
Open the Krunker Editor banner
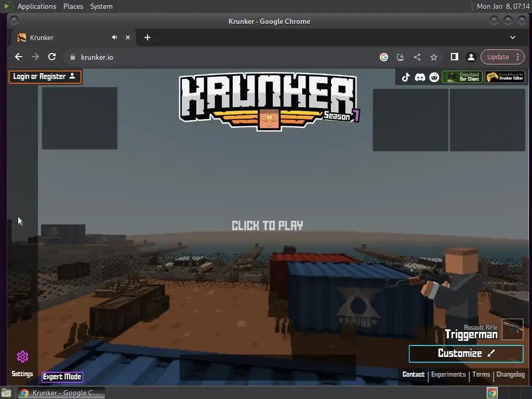point(505,77)
